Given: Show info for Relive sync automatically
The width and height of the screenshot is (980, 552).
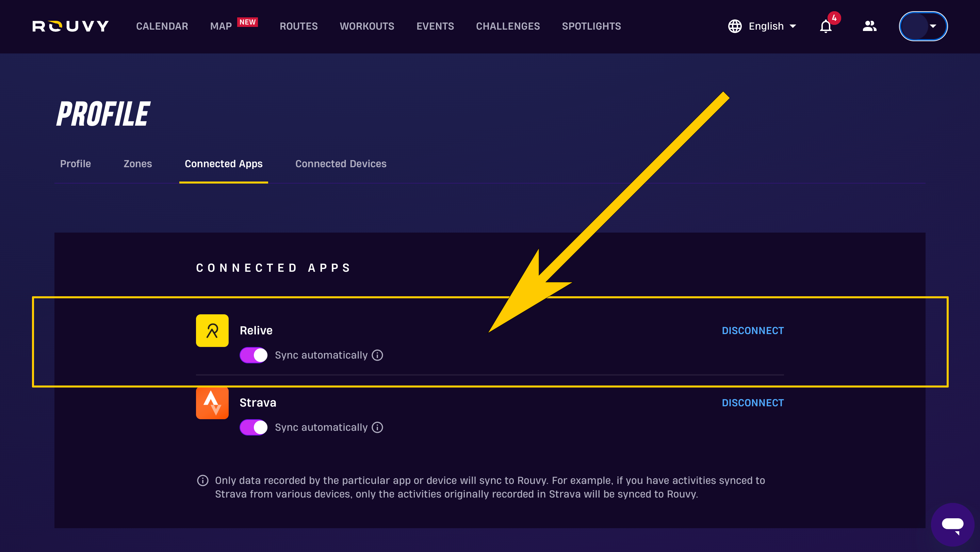Looking at the screenshot, I should tap(377, 355).
